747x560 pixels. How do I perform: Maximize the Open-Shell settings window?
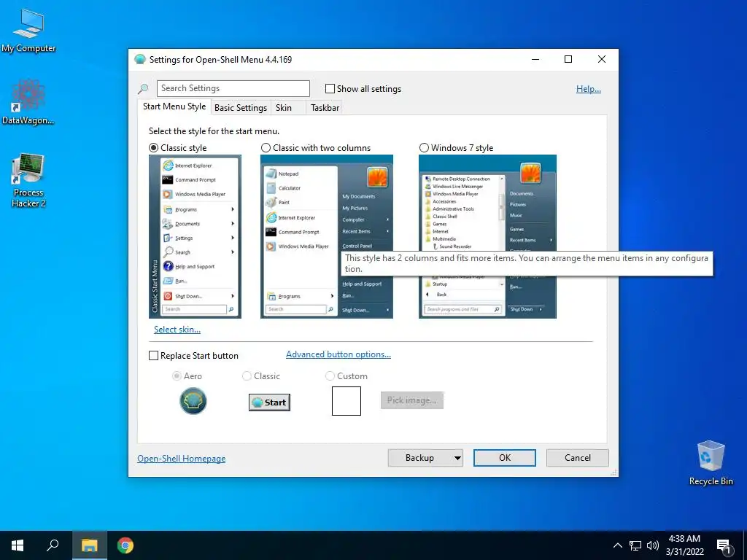[x=568, y=59]
